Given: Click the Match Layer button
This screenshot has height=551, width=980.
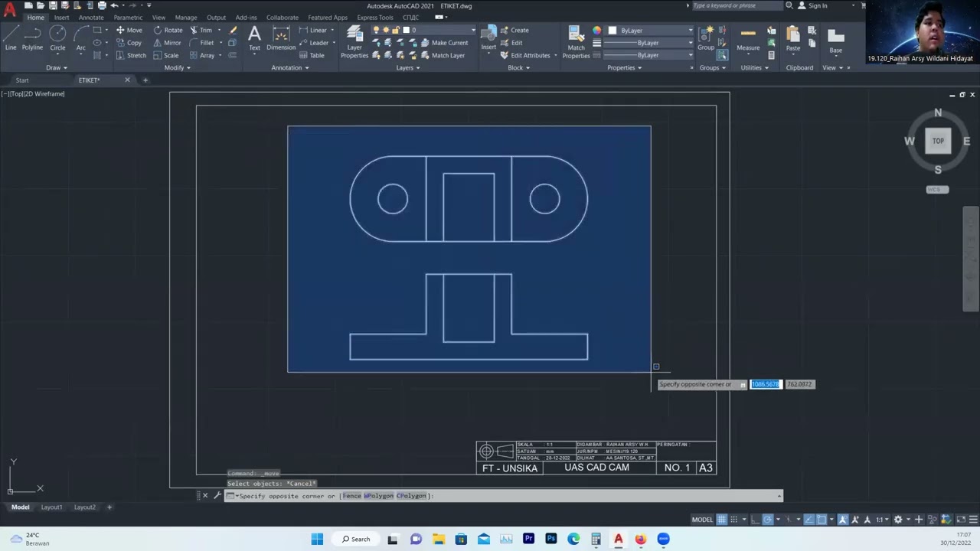Looking at the screenshot, I should coord(443,55).
